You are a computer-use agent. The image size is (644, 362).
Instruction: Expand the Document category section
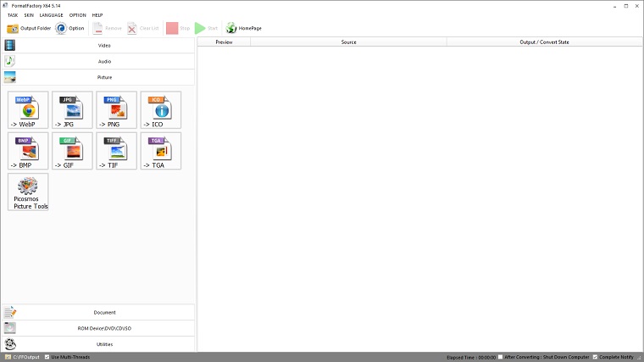click(98, 312)
